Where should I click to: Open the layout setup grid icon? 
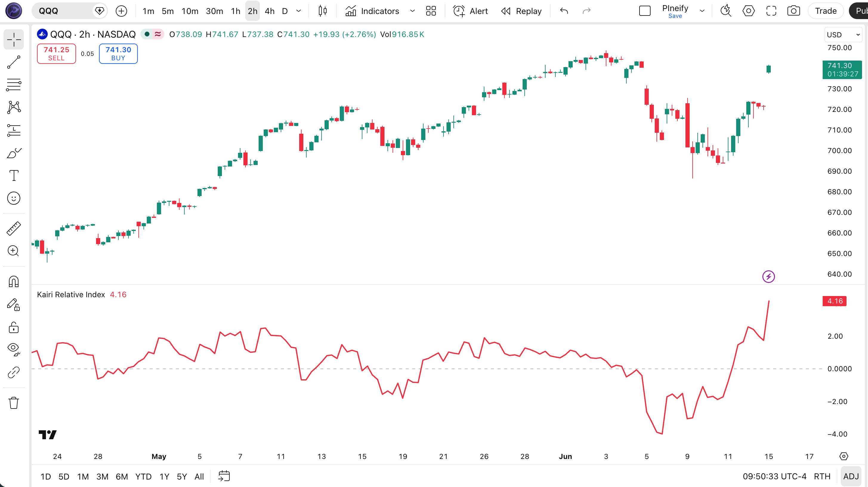click(431, 11)
